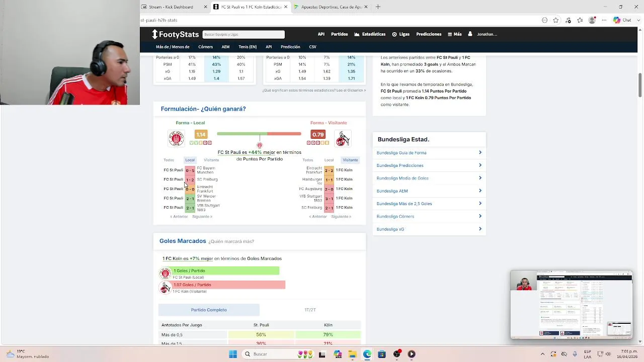Click Siguiente » under St Pauli matches
This screenshot has width=644, height=362.
tap(202, 217)
